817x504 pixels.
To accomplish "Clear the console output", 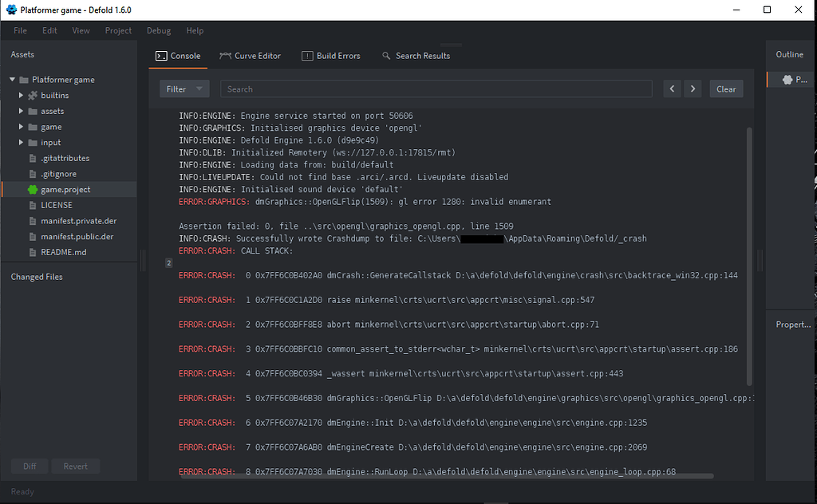I will click(x=726, y=89).
